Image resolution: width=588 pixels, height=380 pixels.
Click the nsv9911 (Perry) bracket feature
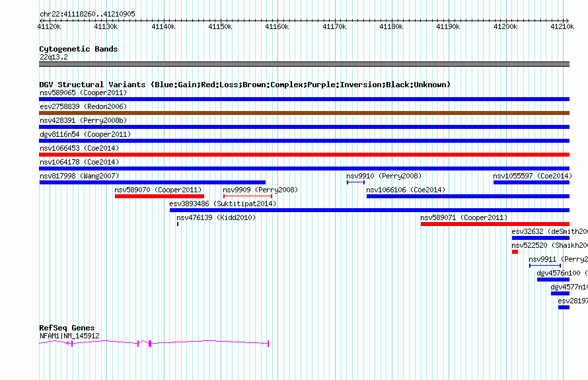(545, 266)
